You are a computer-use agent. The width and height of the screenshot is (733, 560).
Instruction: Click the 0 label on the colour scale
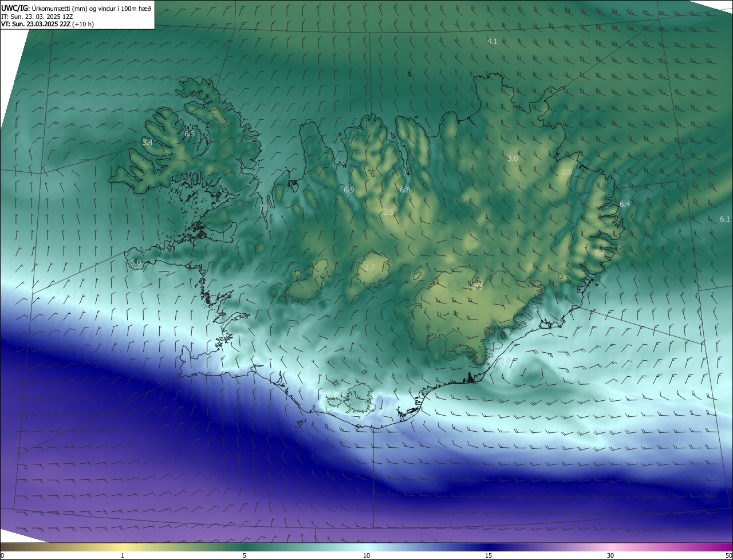click(x=2, y=555)
